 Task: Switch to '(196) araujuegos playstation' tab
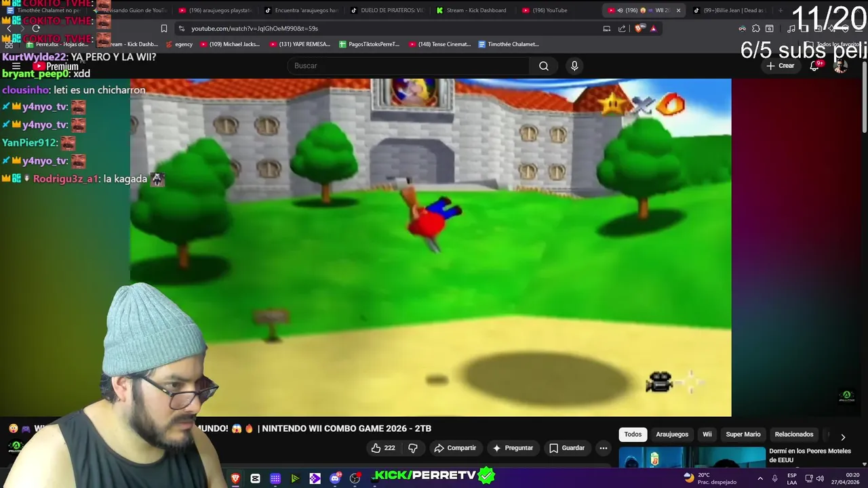pos(216,10)
